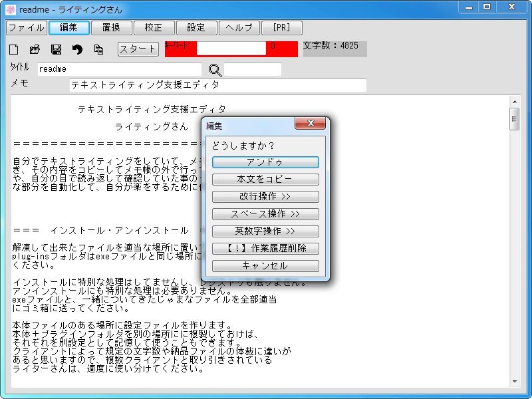Click the copy documents icon in toolbar

[x=98, y=49]
